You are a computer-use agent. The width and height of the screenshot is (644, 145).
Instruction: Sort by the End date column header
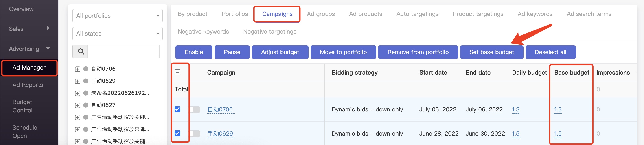pos(478,72)
